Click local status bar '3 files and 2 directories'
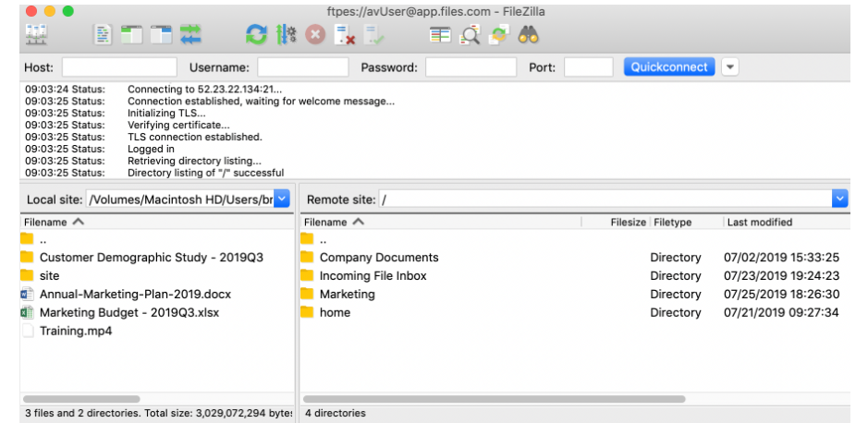 pos(83,413)
